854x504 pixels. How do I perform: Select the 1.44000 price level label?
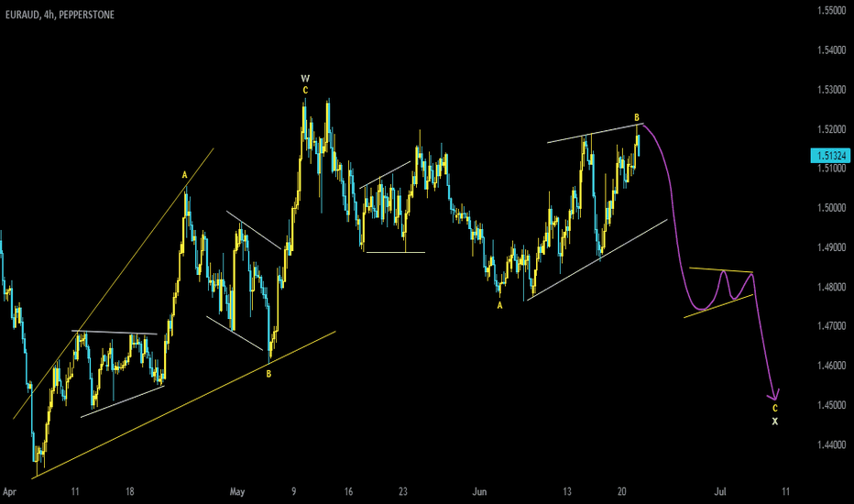tap(831, 445)
